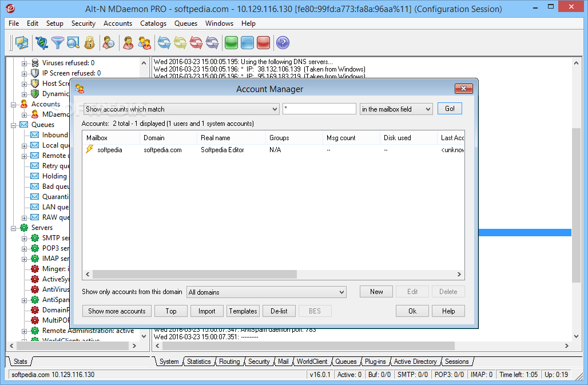Screen dimensions: 588x385
Task: Open the Catalogs menu
Action: click(153, 23)
